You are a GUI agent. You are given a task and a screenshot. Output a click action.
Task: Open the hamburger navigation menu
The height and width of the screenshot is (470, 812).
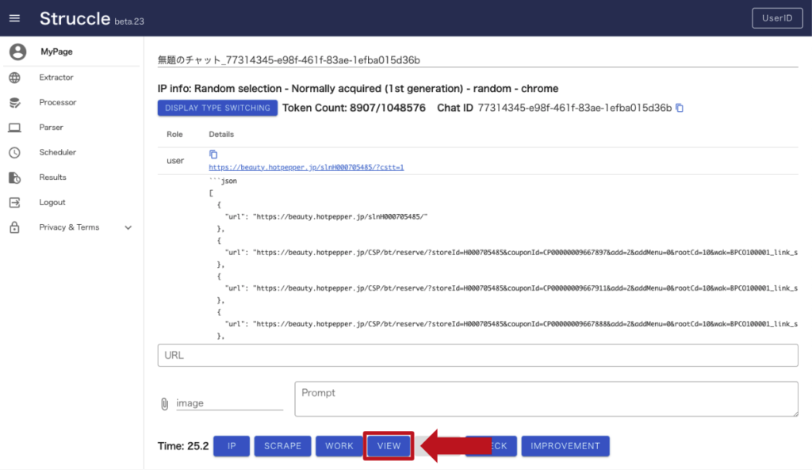click(x=14, y=18)
